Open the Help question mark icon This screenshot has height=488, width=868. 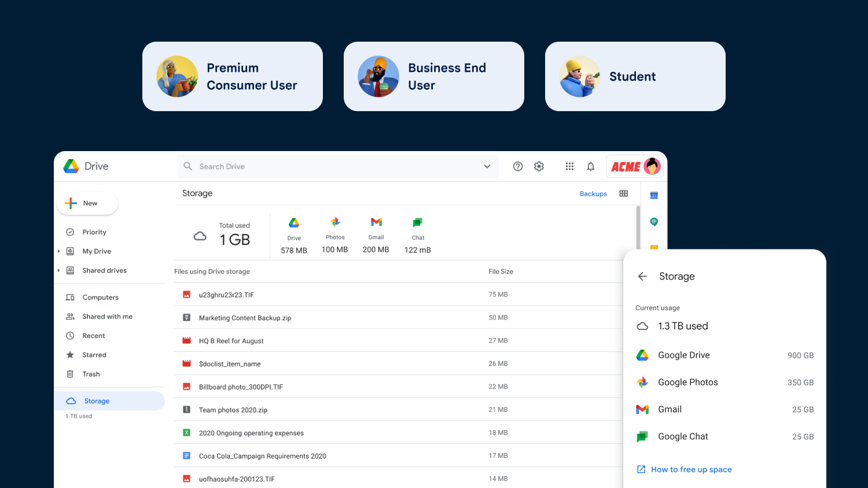pyautogui.click(x=518, y=167)
